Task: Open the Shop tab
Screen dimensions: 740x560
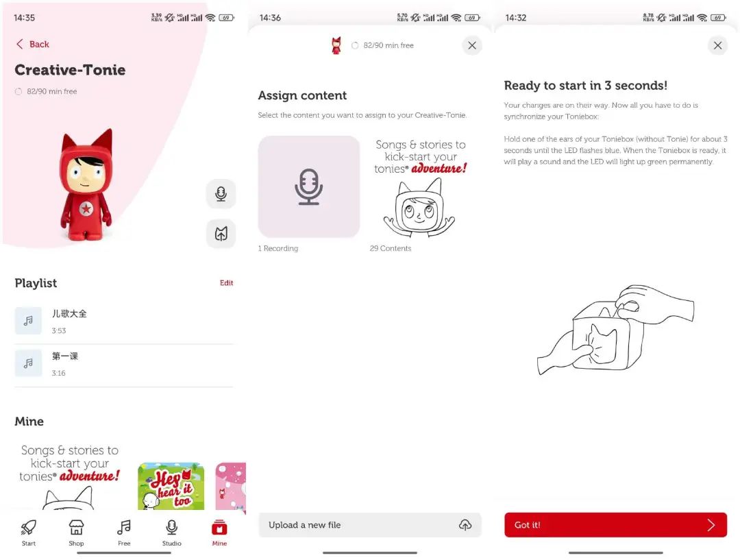Action: click(76, 533)
